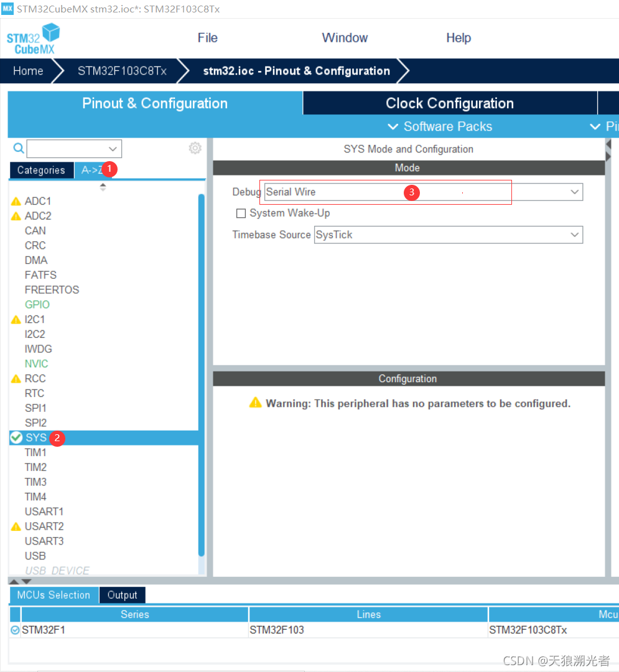This screenshot has width=619, height=672.
Task: Click the bottom panel collapse arrows
Action: point(20,582)
